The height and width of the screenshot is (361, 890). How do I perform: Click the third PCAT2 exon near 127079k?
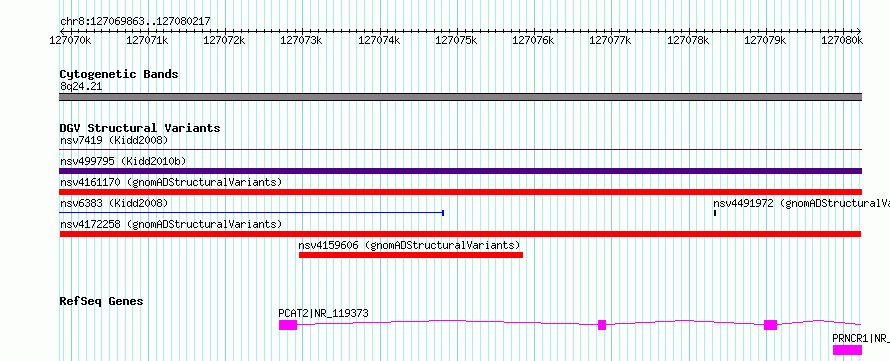coord(770,325)
